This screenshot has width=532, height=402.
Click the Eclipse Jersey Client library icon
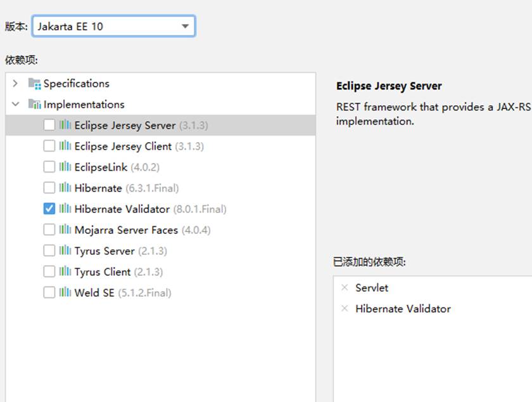click(x=65, y=146)
